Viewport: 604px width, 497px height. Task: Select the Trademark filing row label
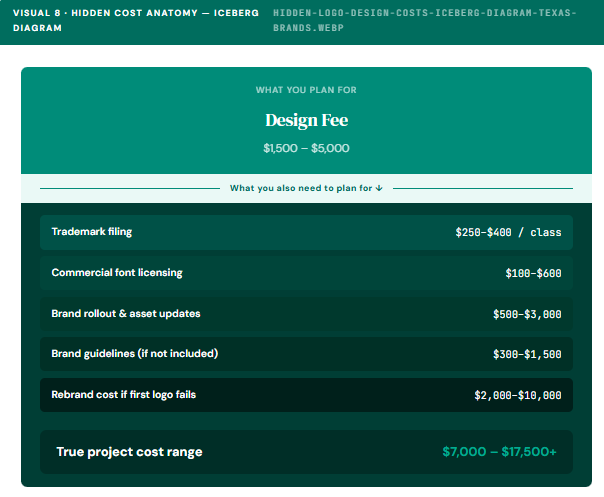click(x=92, y=232)
